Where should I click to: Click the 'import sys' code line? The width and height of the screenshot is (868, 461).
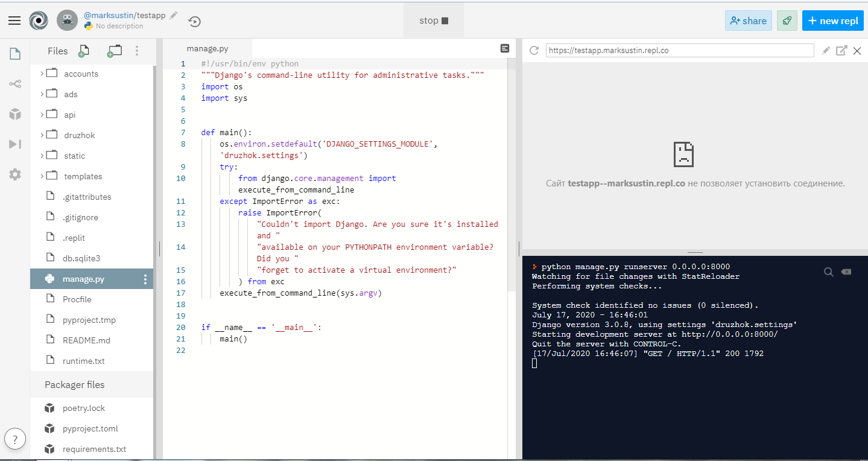point(224,98)
